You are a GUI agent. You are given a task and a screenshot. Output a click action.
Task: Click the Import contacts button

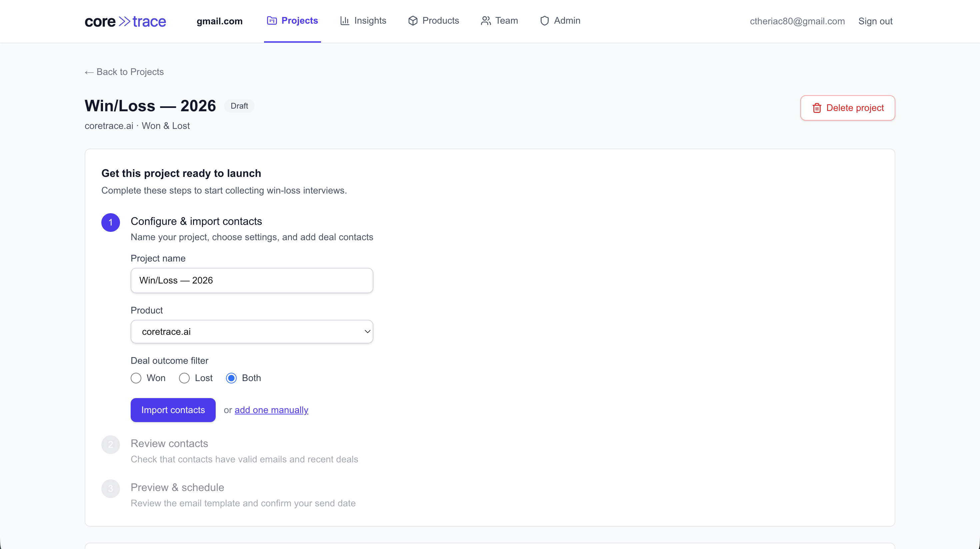[x=173, y=410]
